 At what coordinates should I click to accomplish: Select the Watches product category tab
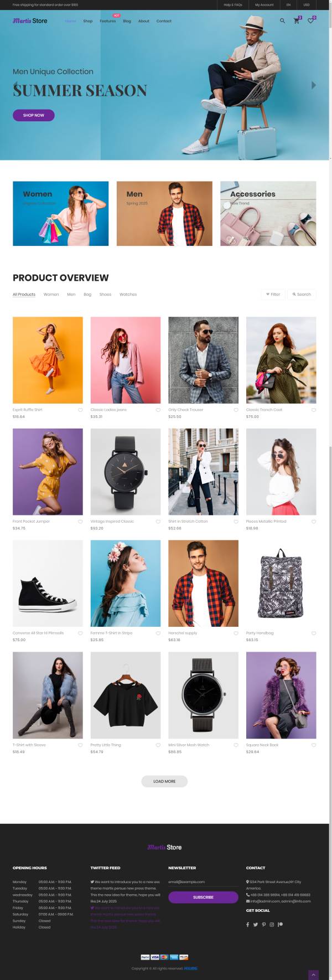coord(128,295)
